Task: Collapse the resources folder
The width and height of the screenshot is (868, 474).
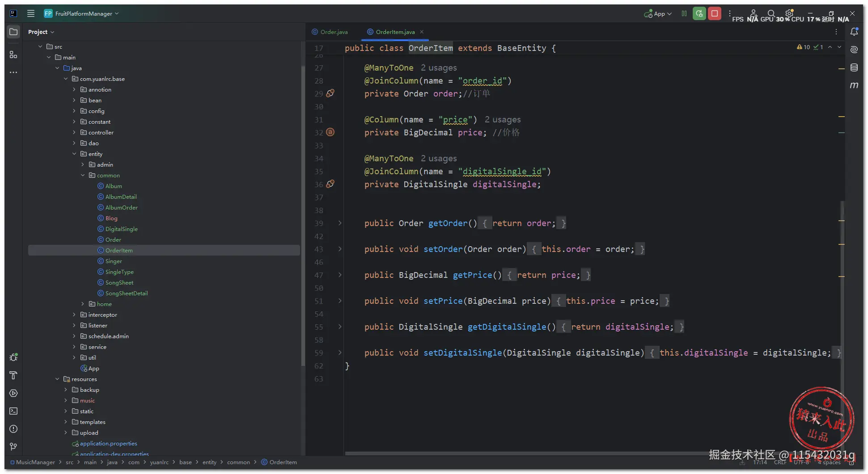Action: (x=57, y=379)
